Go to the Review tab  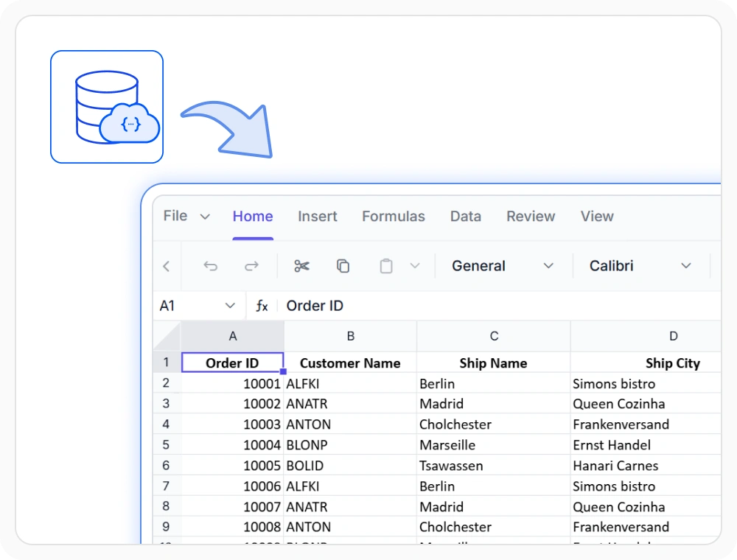pyautogui.click(x=531, y=216)
